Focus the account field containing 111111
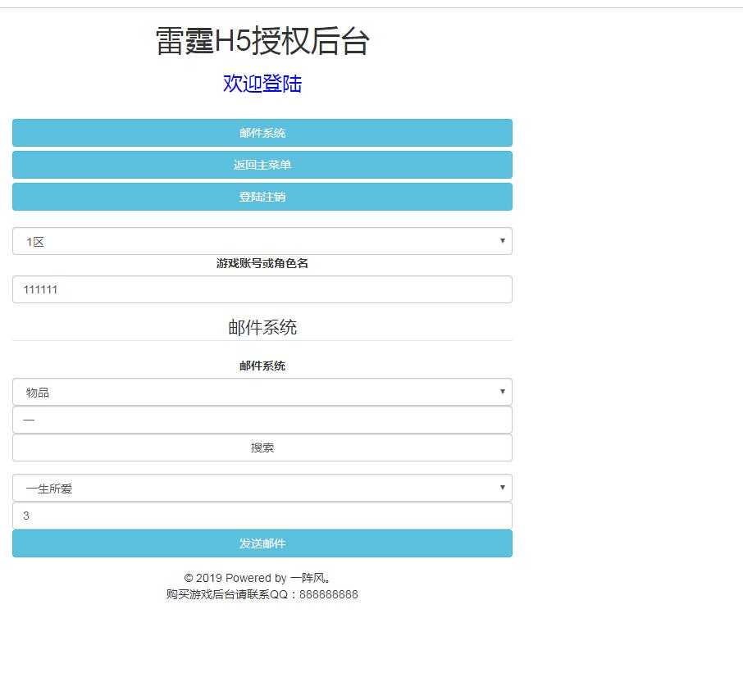This screenshot has height=700, width=743. 262,289
